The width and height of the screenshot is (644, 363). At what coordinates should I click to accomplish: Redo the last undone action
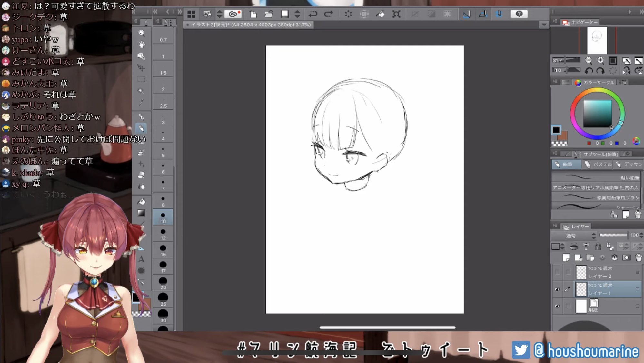pyautogui.click(x=328, y=14)
